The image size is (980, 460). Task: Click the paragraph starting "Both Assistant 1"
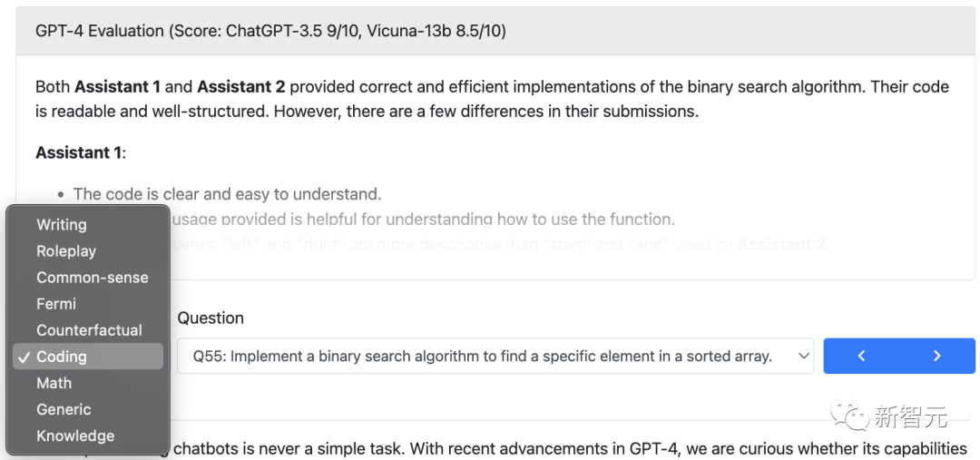[491, 99]
